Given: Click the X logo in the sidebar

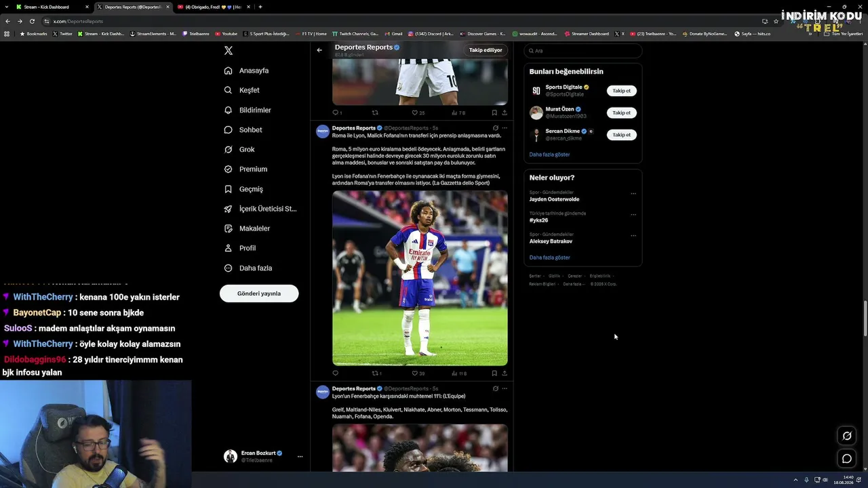Looking at the screenshot, I should pos(229,51).
